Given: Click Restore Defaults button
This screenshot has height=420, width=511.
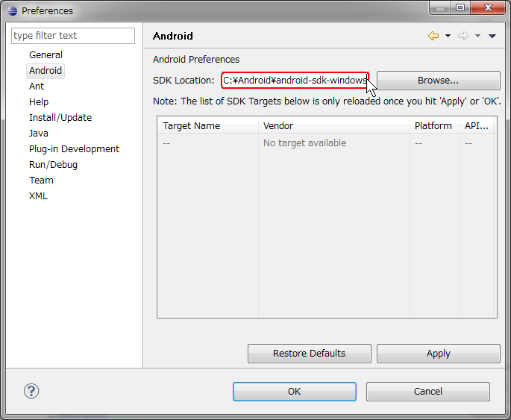Looking at the screenshot, I should pos(310,354).
